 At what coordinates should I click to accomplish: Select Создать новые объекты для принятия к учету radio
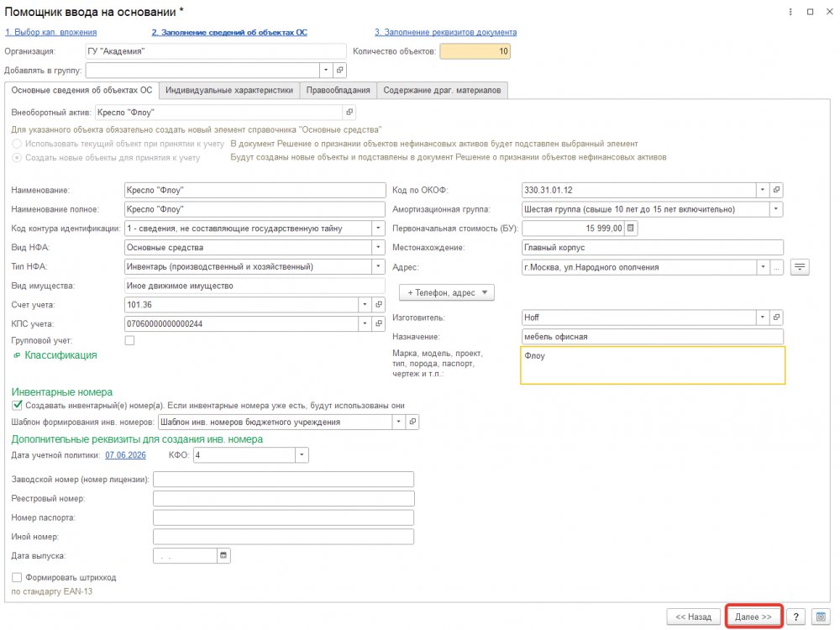tap(17, 158)
